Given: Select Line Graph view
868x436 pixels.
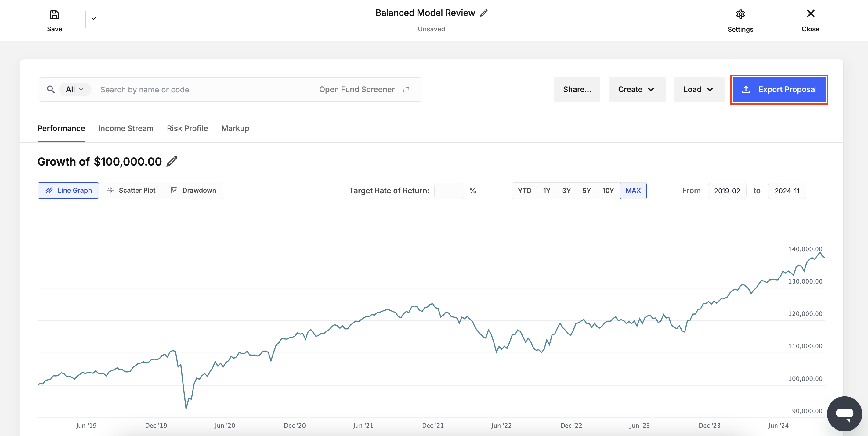Looking at the screenshot, I should [x=68, y=191].
